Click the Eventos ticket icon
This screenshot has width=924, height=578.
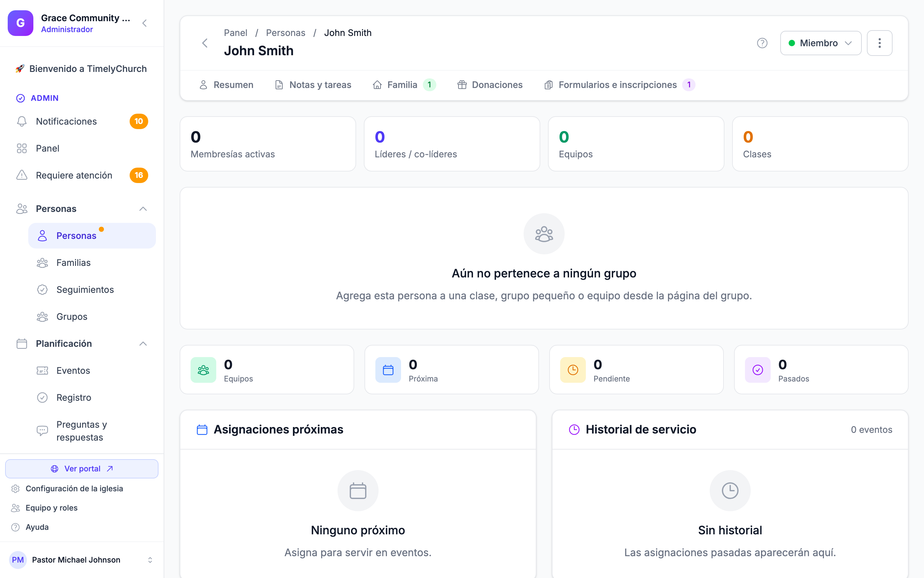(x=42, y=371)
